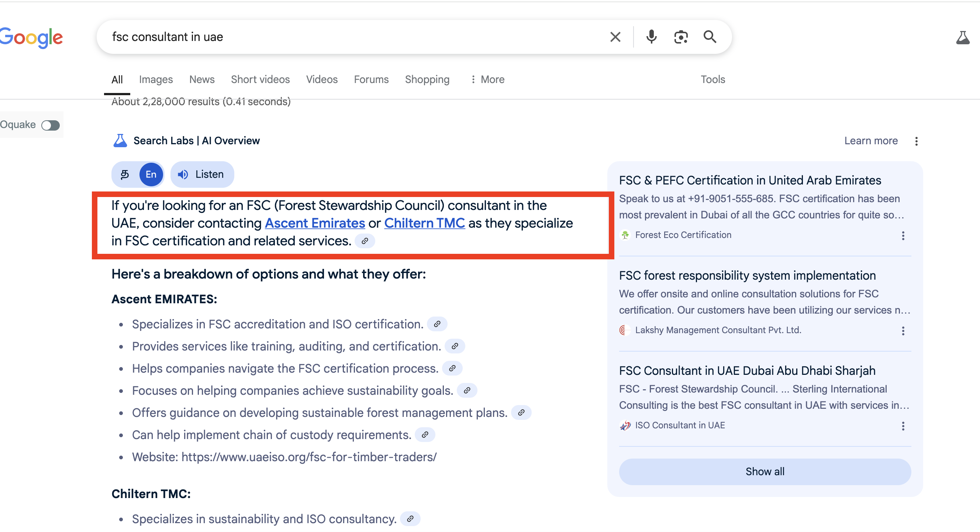Go to the Forums tab

[371, 79]
